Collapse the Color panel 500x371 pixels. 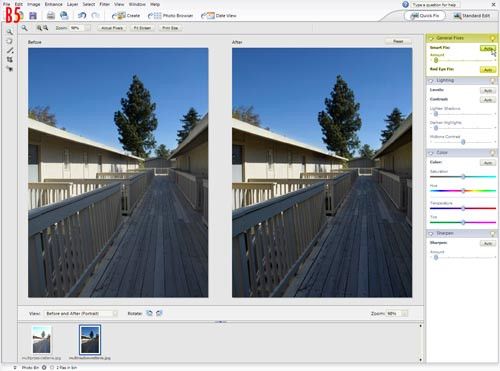[431, 153]
